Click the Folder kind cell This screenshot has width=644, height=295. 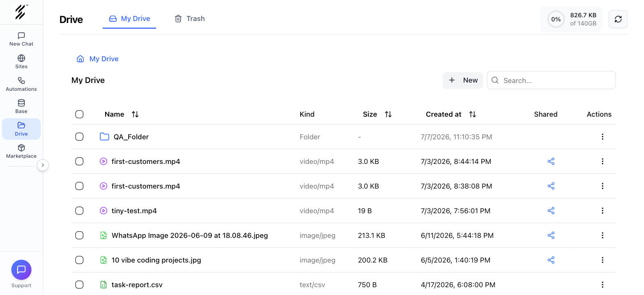[310, 137]
